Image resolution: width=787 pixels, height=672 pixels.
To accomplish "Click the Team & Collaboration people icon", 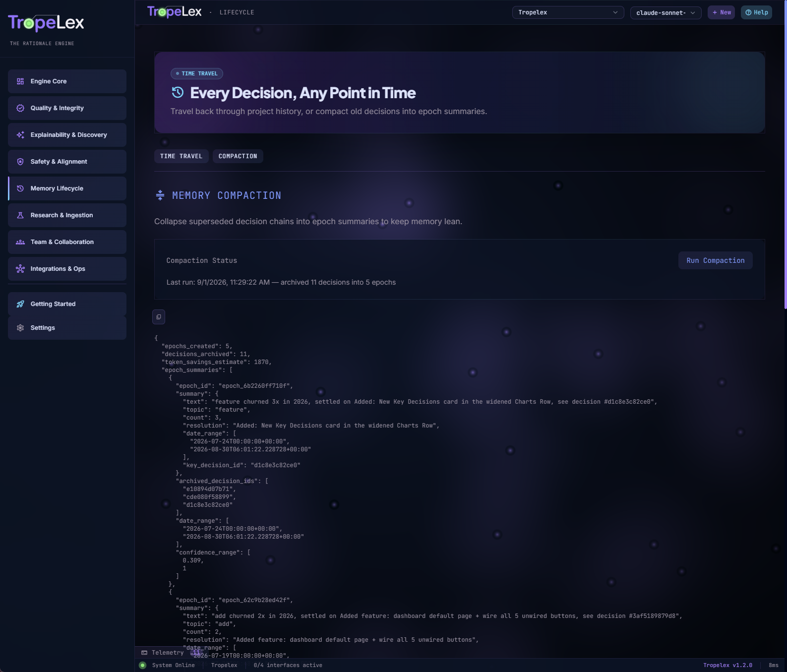I will click(20, 242).
